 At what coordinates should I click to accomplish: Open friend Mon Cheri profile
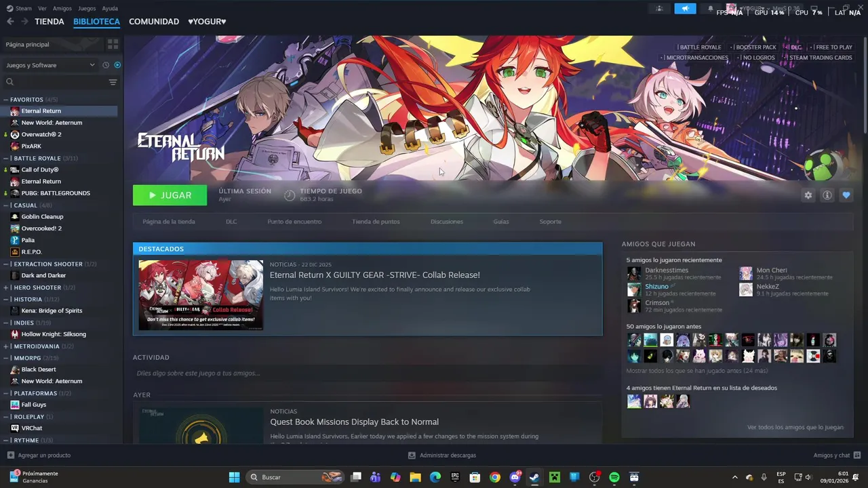point(772,270)
